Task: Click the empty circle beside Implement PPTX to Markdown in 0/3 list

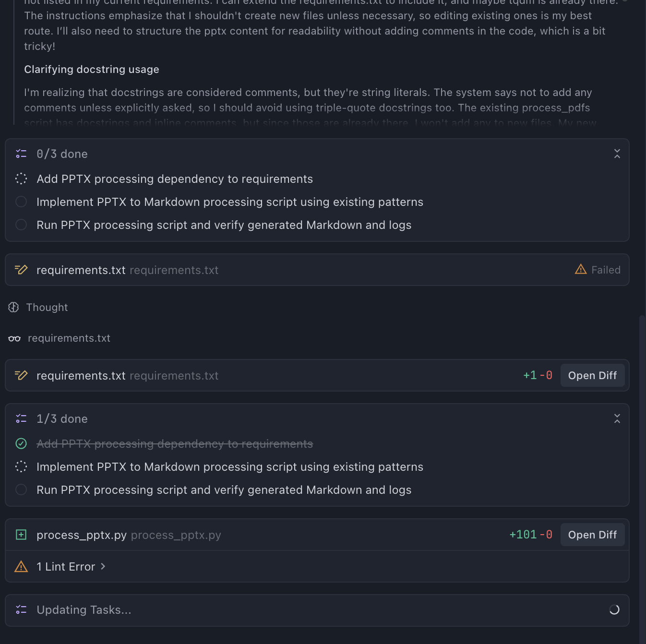Action: point(21,202)
